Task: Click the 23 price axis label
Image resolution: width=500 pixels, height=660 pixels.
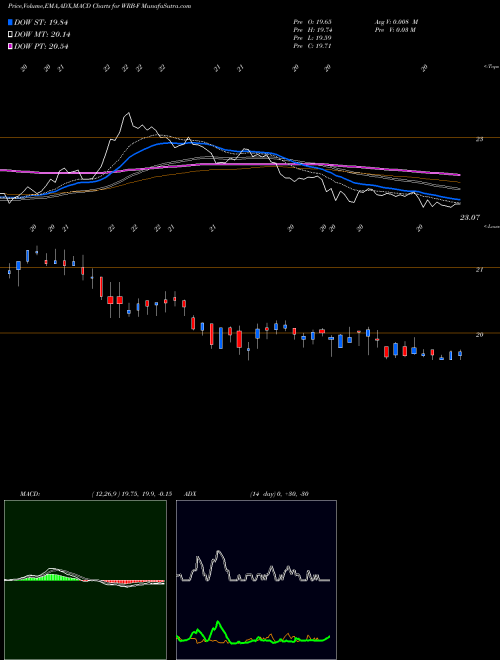Action: 479,139
